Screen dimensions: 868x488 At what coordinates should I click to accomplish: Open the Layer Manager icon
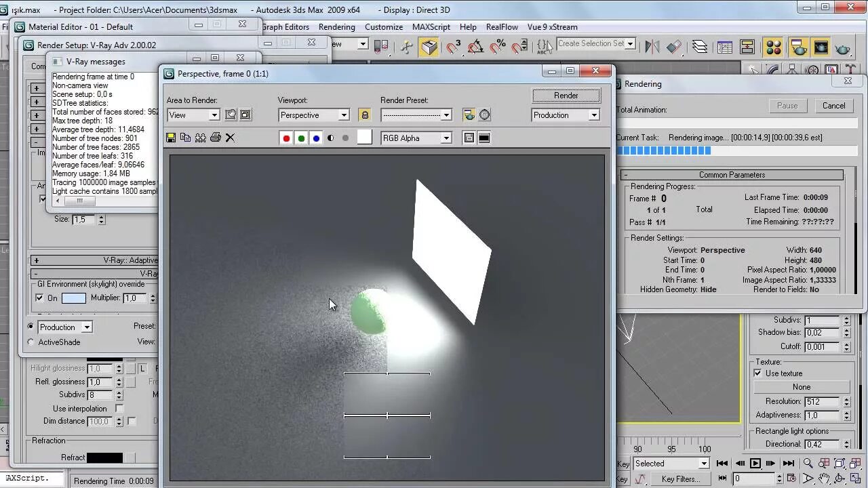tap(700, 47)
